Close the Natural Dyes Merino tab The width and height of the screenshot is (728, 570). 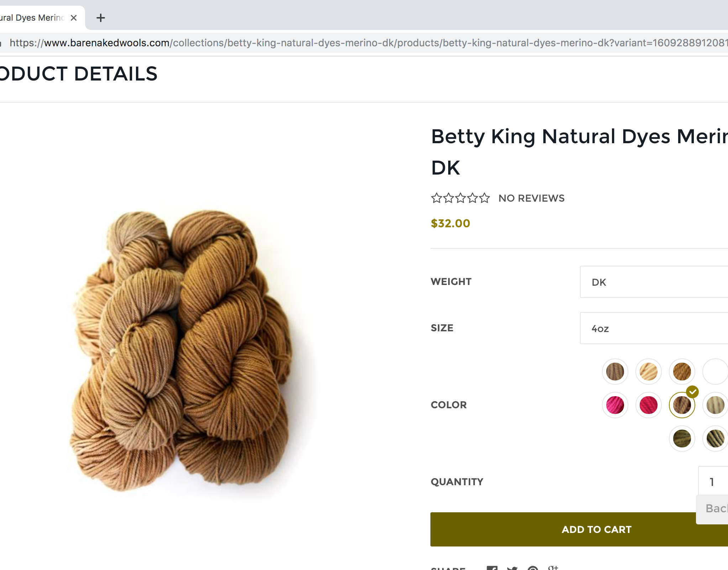(74, 18)
